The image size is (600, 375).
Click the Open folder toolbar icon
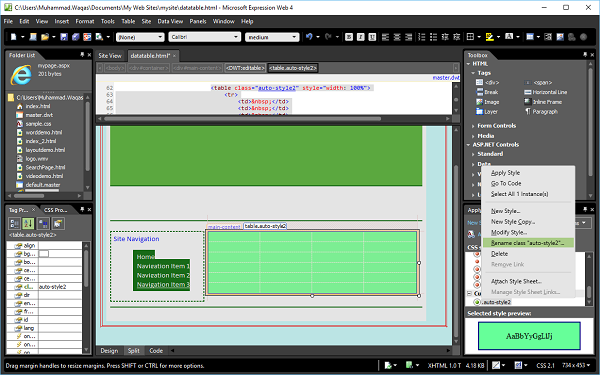tap(45, 37)
